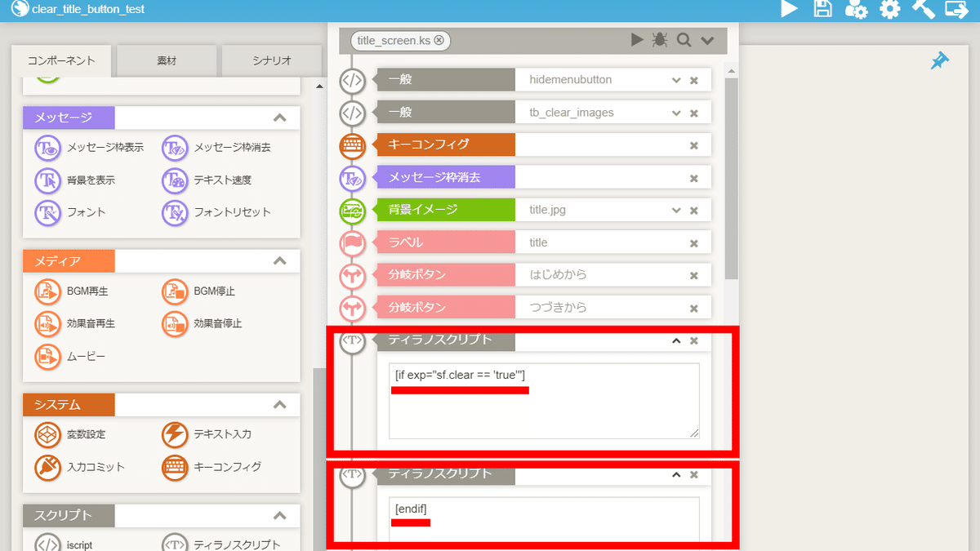This screenshot has height=551, width=980.
Task: Switch to the コンポーネント tab
Action: 61,61
